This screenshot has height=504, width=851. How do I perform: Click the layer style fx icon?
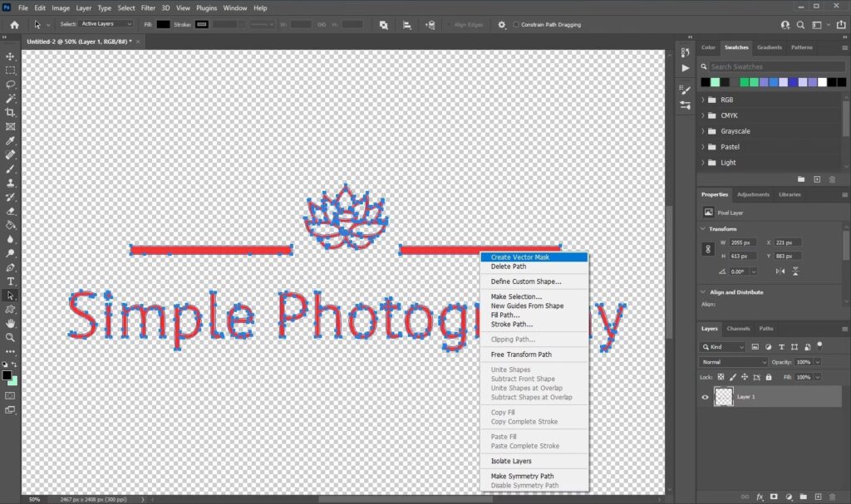pos(760,497)
